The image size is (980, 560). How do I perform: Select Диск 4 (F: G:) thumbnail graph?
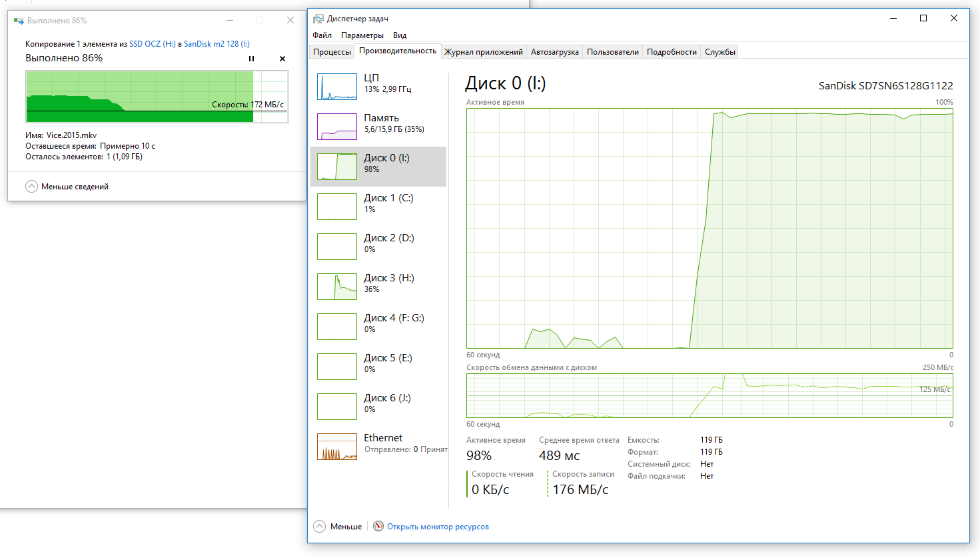click(x=337, y=327)
